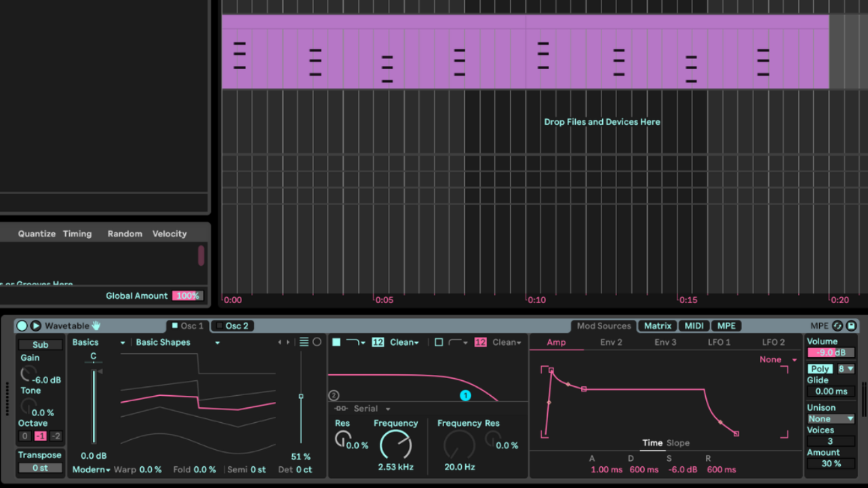Open filter 1 type shape dropdown

[x=356, y=342]
